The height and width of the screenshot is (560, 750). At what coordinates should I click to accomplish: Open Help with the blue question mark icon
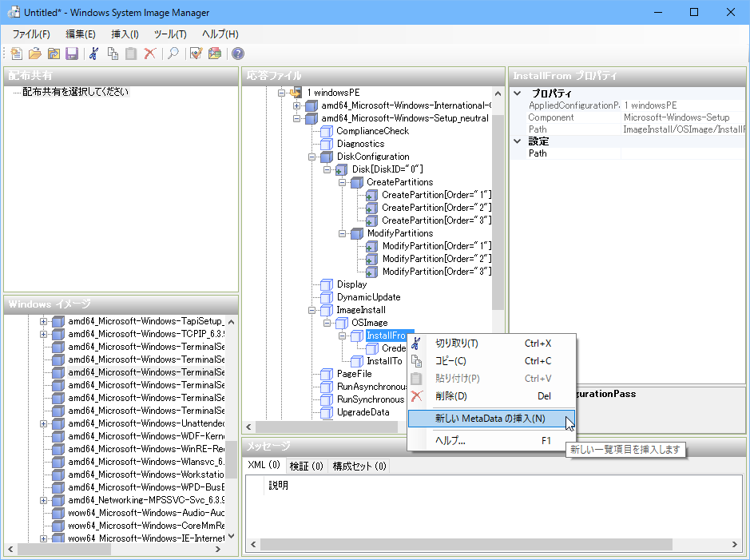[x=238, y=54]
